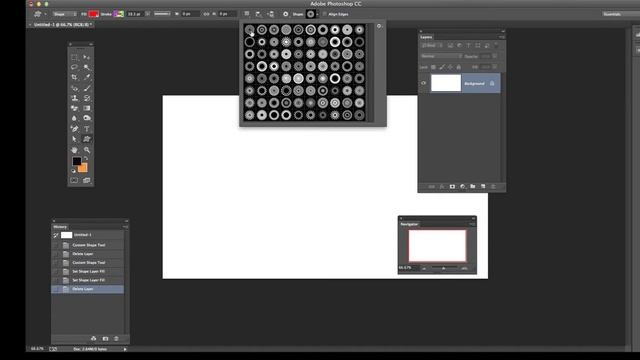The image size is (640, 360).
Task: Select the Eyedropper tool
Action: coord(87,77)
